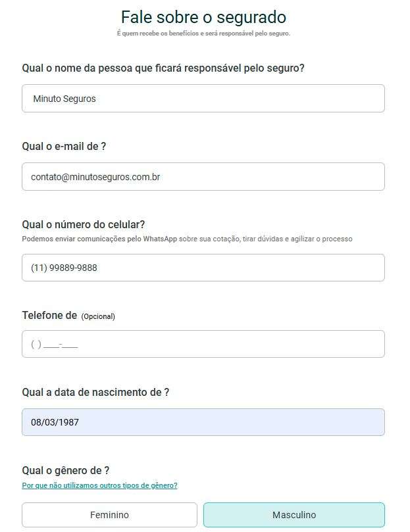
Task: Select the Feminino gender option
Action: click(109, 515)
